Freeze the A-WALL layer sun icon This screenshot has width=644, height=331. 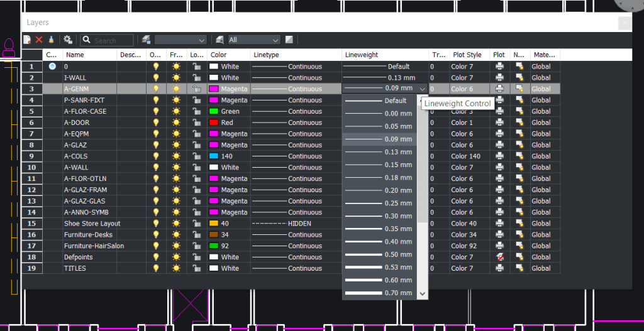176,167
